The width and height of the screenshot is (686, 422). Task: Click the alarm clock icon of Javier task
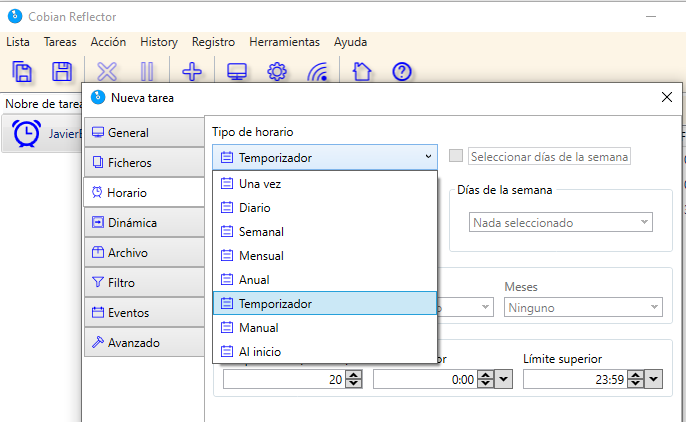click(x=26, y=133)
